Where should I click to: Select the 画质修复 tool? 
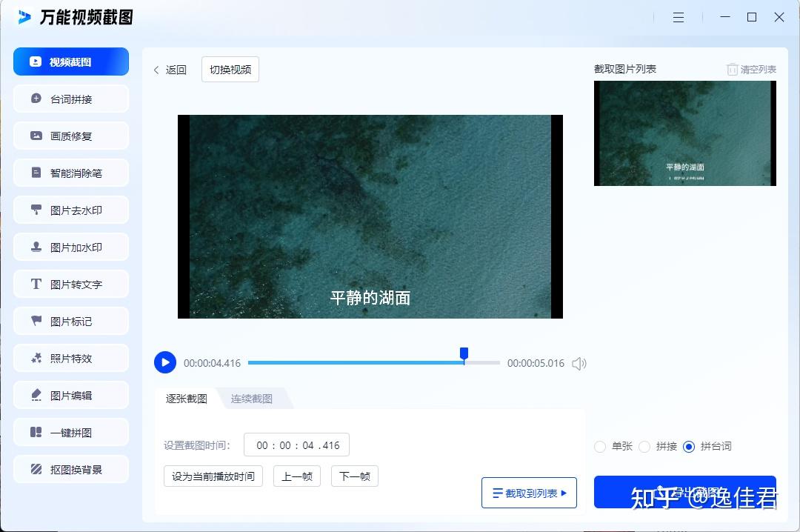70,136
